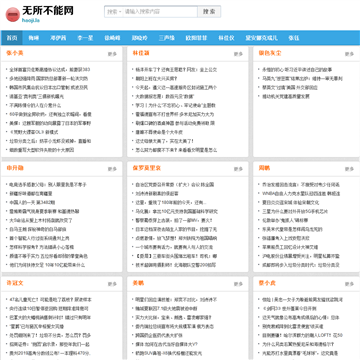Open the 李一星 navigation item
This screenshot has height=360, width=360.
85,38
